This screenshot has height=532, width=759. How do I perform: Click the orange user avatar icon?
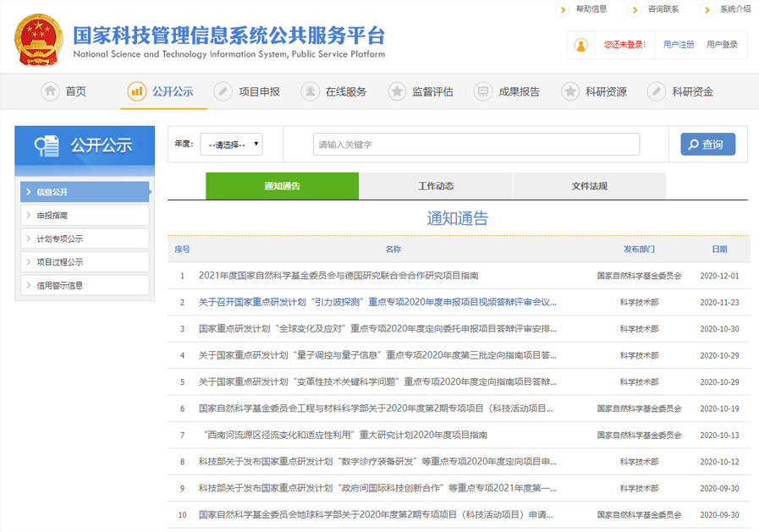580,45
